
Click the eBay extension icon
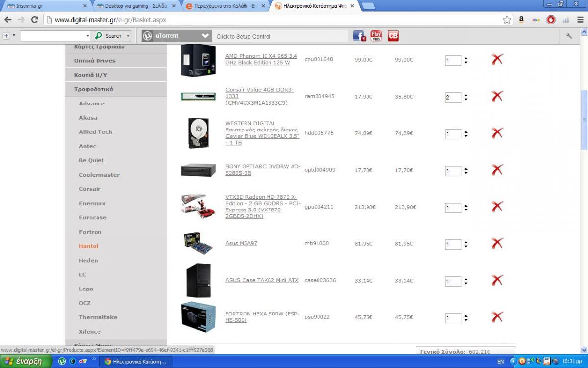pos(536,20)
